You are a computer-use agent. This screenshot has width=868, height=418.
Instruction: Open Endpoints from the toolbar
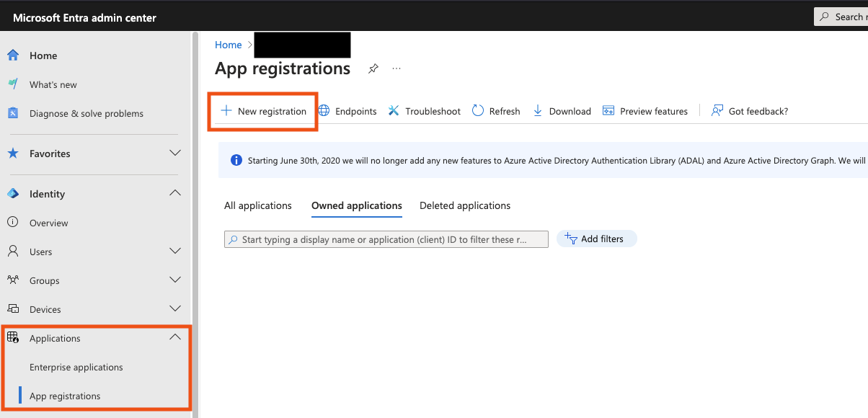click(347, 111)
